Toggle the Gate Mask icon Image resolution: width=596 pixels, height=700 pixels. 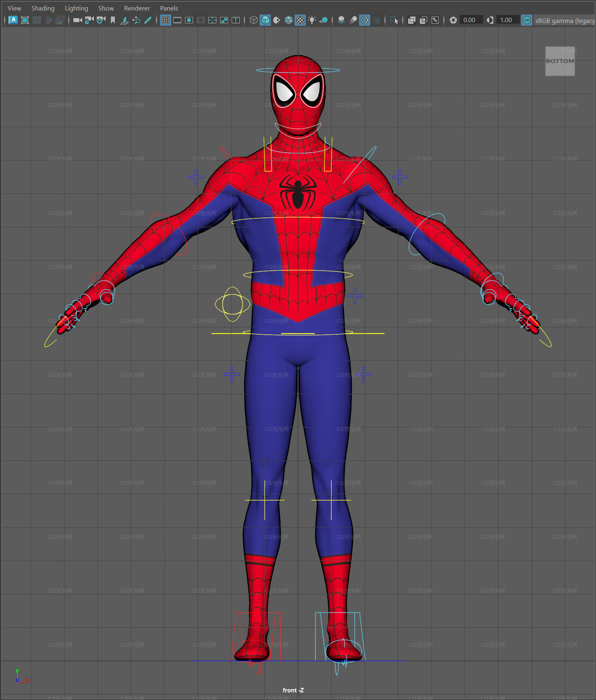(x=200, y=20)
